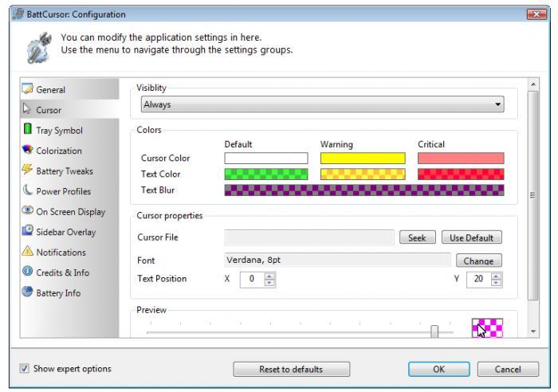Open Notifications settings
Viewport: 558px width, 392px height.
pos(70,252)
